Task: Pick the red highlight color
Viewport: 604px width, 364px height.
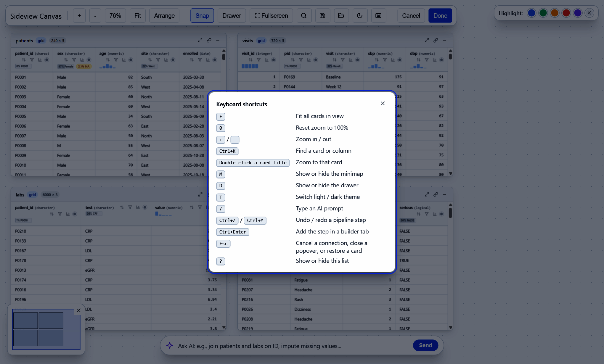Action: point(566,13)
